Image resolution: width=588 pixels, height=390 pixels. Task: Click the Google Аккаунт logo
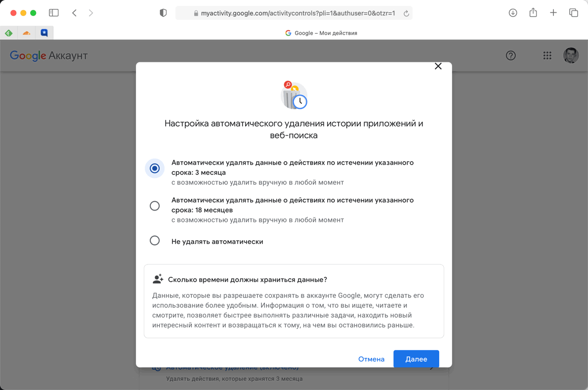48,55
